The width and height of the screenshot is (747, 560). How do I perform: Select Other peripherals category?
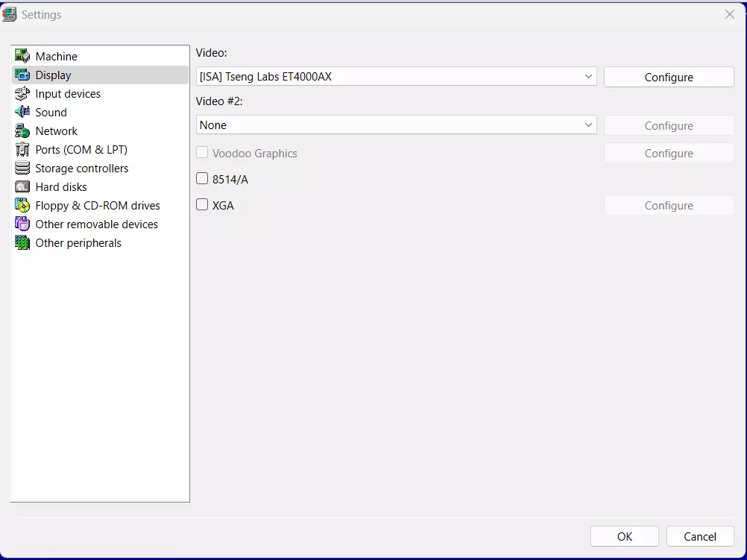[100, 242]
